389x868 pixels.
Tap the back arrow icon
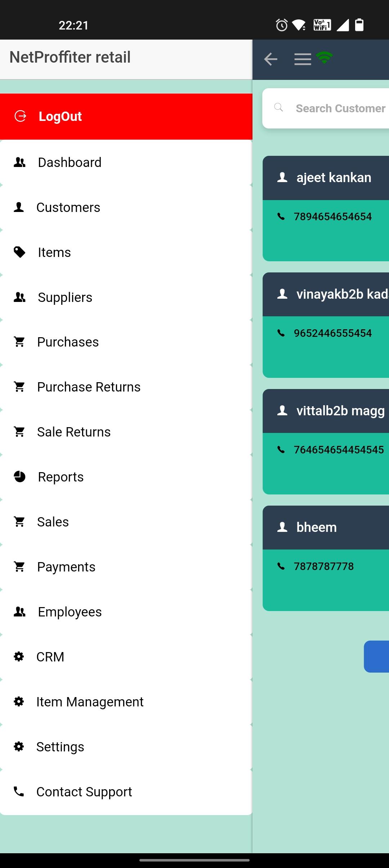pos(270,59)
